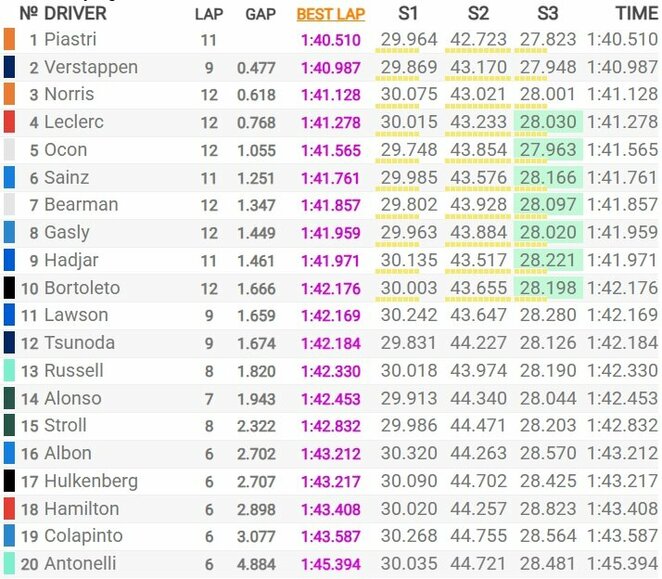662x579 pixels.
Task: Select the S1 sector column header
Action: click(408, 14)
